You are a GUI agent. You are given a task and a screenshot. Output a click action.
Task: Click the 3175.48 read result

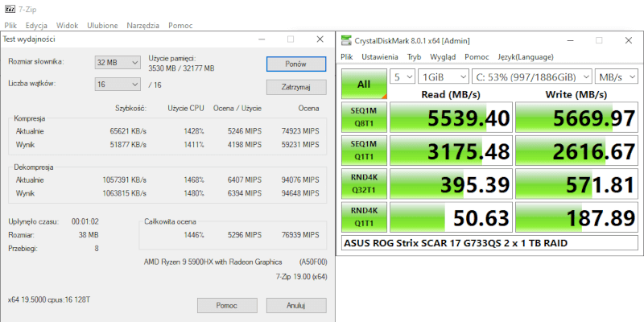tap(451, 151)
